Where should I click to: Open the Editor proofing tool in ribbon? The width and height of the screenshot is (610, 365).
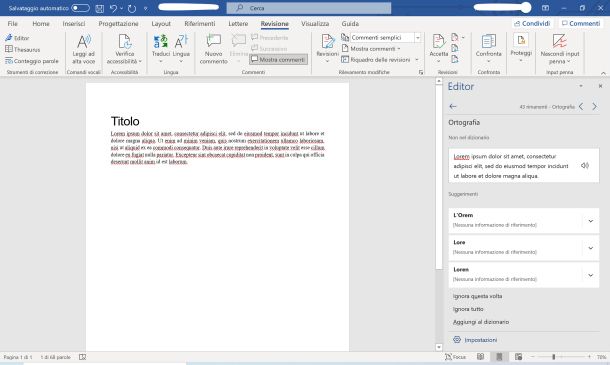point(17,38)
